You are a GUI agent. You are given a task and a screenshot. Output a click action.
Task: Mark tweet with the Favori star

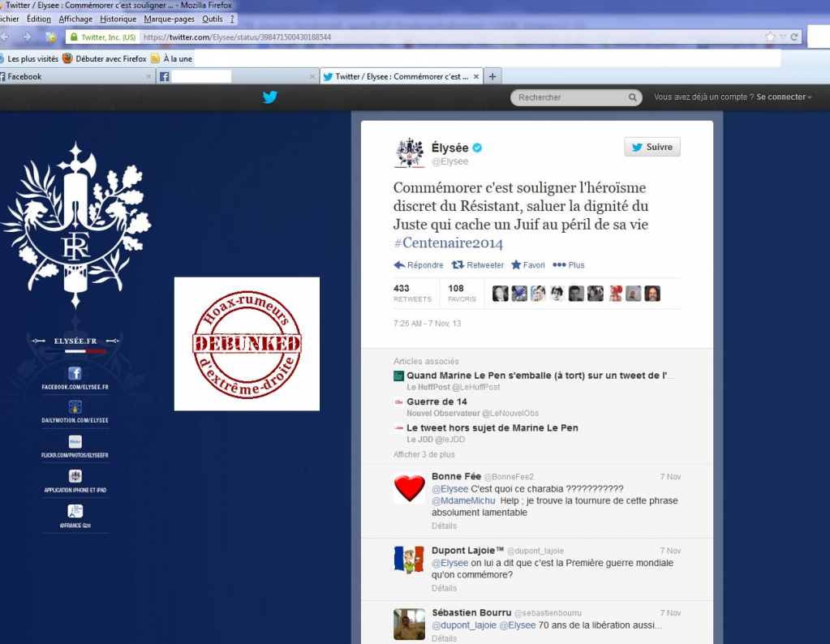515,264
